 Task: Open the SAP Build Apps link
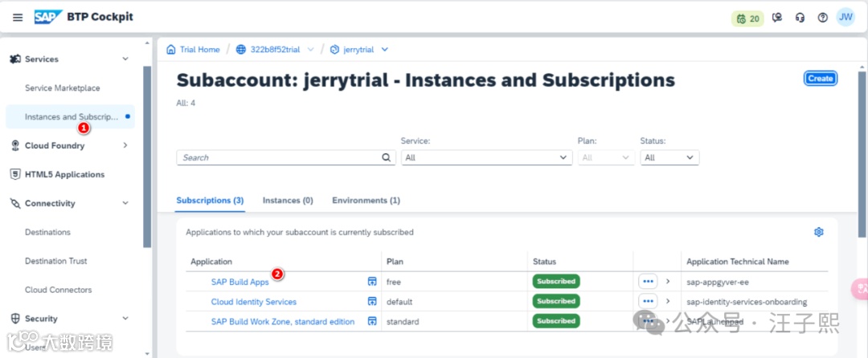[240, 282]
